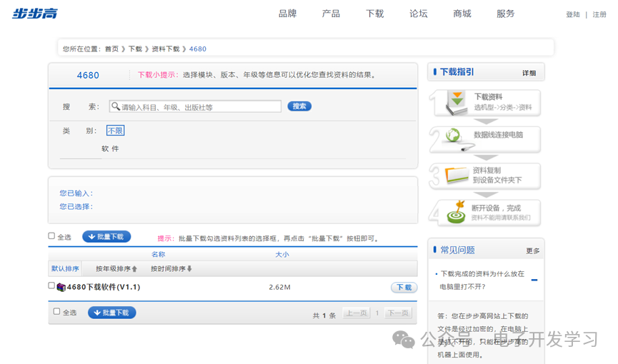Click the blue 搜索 button
Image resolution: width=618 pixels, height=364 pixels.
(x=299, y=106)
